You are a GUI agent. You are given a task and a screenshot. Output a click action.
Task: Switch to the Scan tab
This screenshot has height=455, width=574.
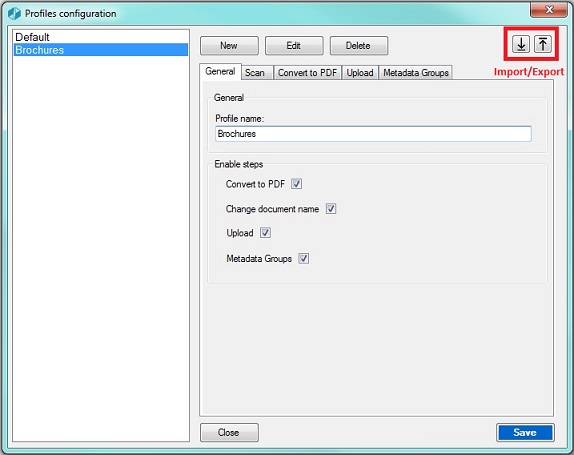point(255,72)
